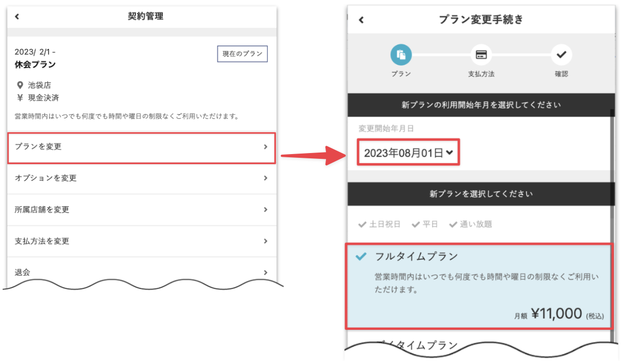
Task: Click the 現在のプラン button
Action: pos(242,54)
